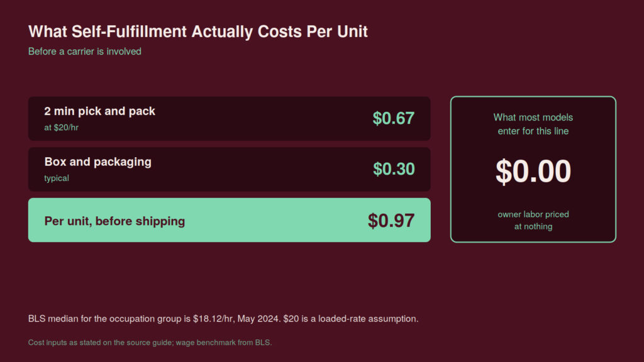This screenshot has width=644, height=362.
Task: Click the source footnote about cost inputs
Action: pos(150,343)
